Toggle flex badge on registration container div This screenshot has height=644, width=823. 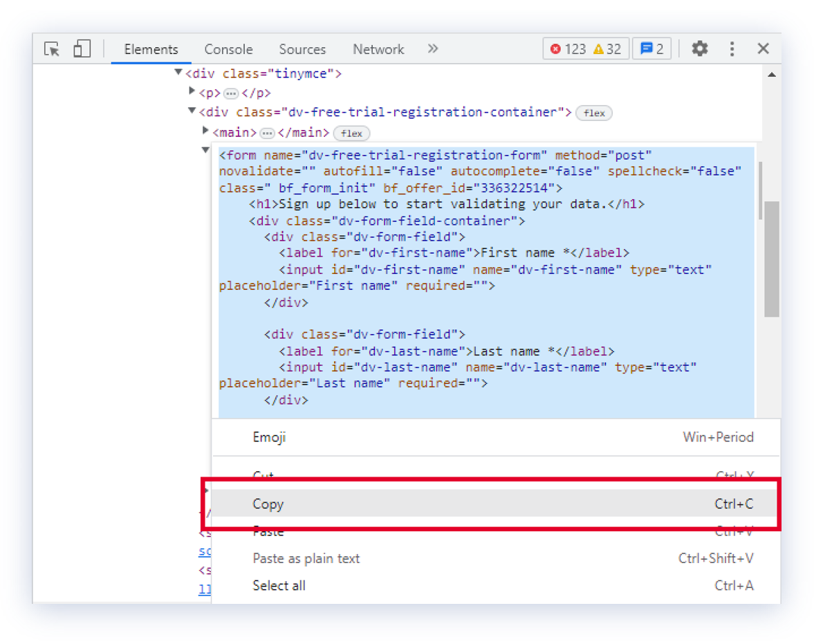tap(594, 113)
